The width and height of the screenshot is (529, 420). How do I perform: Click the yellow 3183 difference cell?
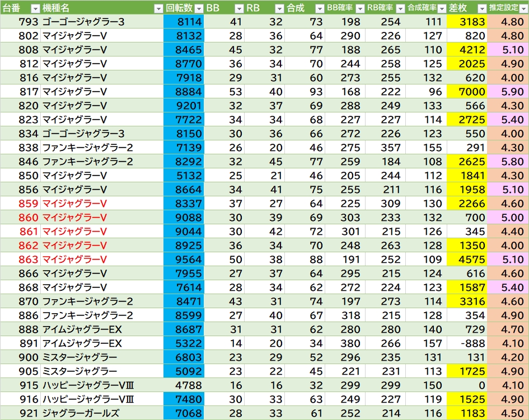467,22
